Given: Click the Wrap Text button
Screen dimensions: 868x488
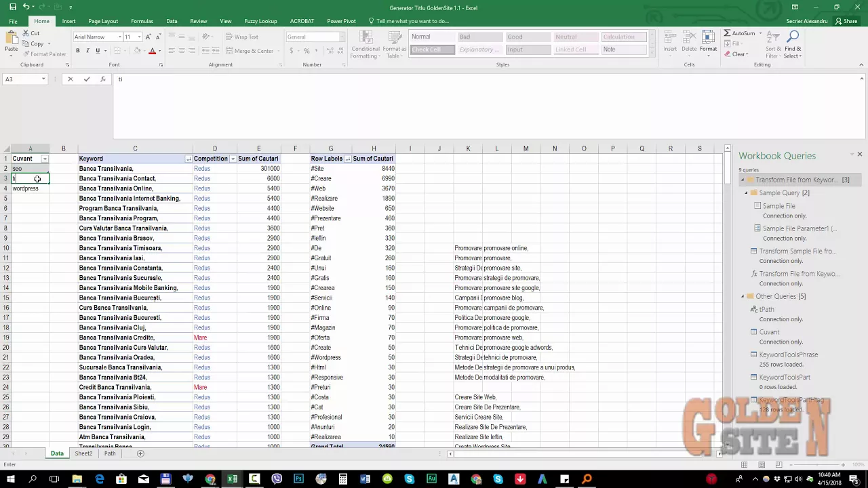Looking at the screenshot, I should (241, 37).
